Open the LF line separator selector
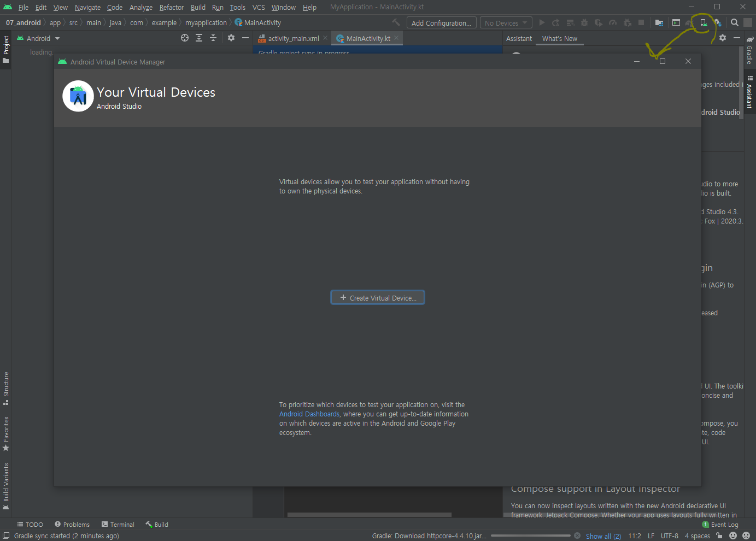The width and height of the screenshot is (756, 541). (651, 536)
